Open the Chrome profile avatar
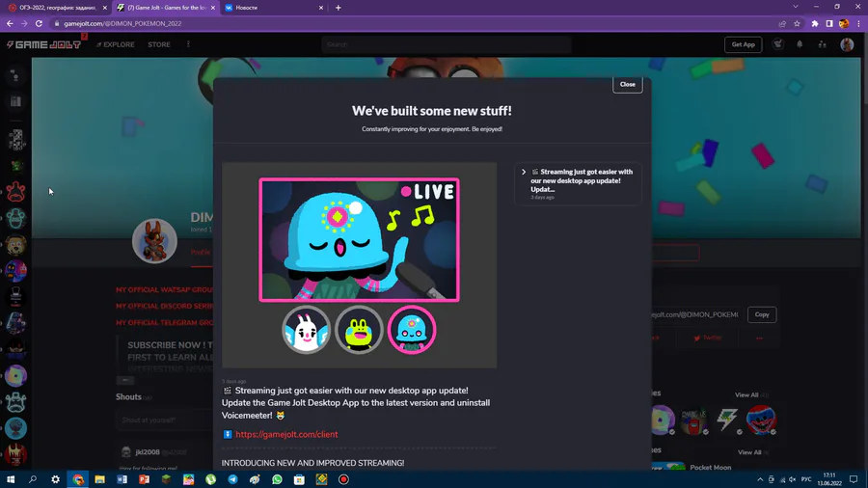This screenshot has height=488, width=868. [844, 24]
